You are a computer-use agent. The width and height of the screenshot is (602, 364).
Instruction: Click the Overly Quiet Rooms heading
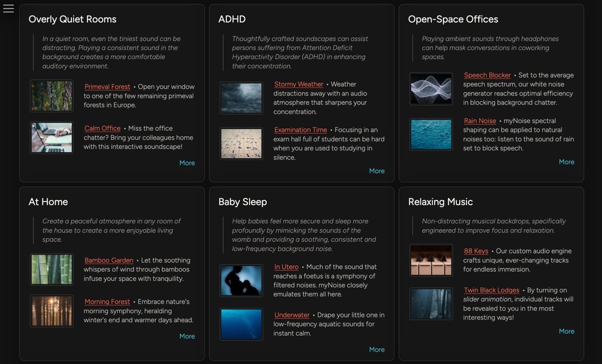tap(72, 19)
